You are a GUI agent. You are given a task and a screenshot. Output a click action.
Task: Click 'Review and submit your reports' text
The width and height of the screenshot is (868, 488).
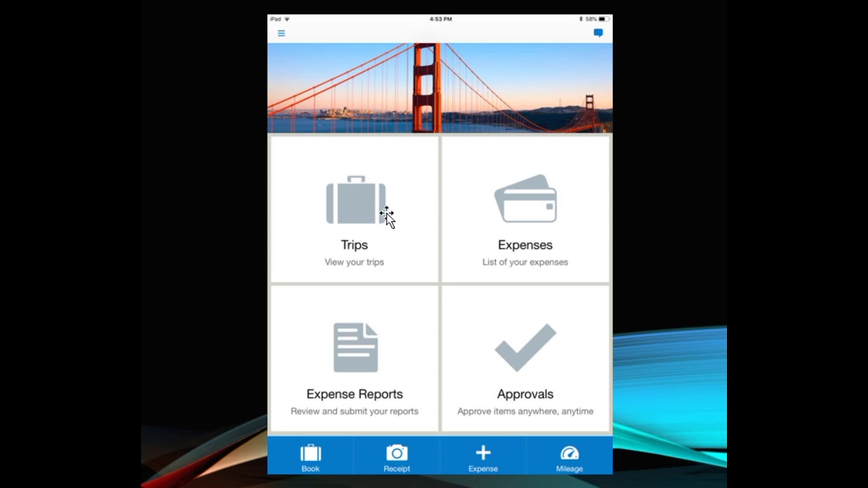[355, 411]
